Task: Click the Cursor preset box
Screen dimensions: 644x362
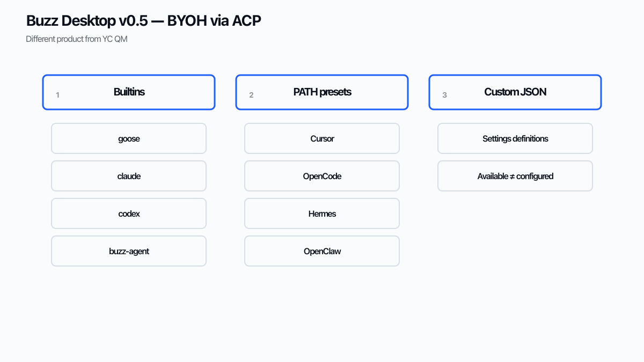Action: click(322, 138)
